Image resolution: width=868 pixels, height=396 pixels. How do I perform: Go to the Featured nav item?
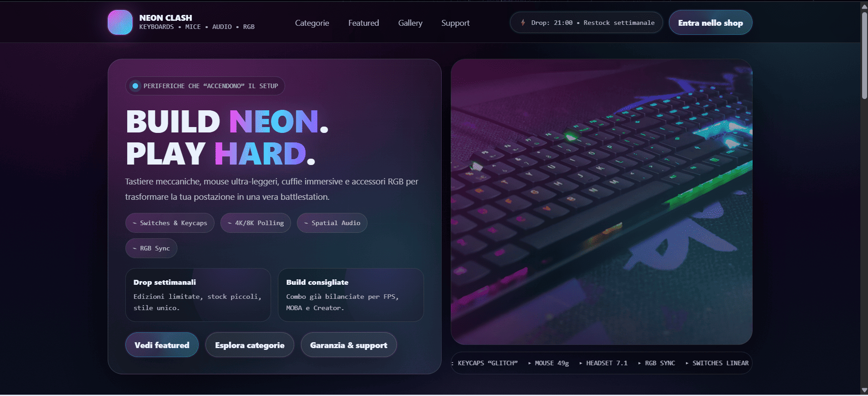(x=363, y=23)
